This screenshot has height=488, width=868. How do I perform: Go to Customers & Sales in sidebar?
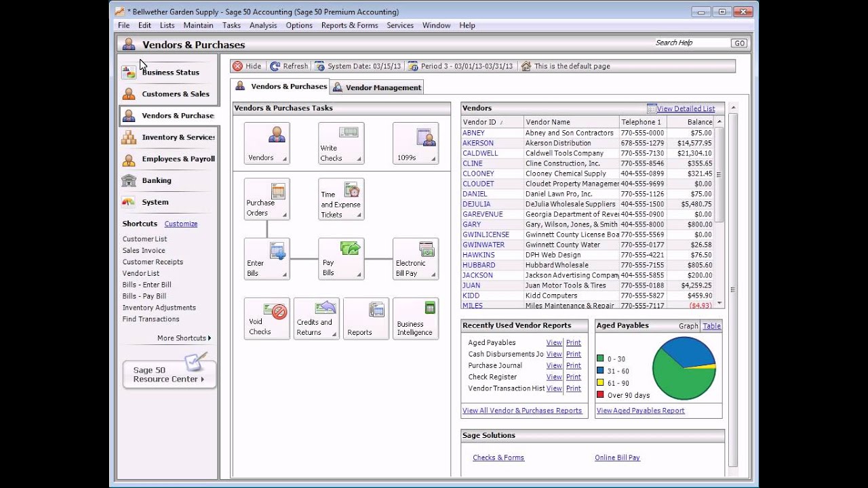point(168,94)
